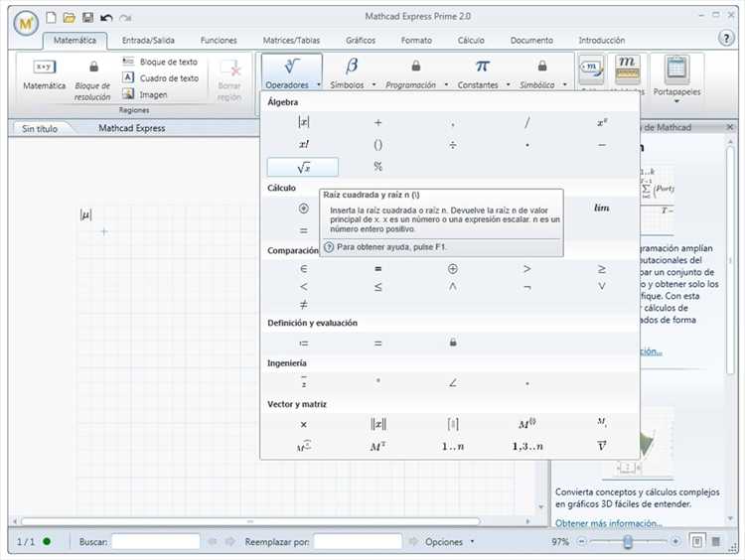Image resolution: width=745 pixels, height=560 pixels.
Task: Click the Reemplazar por input field
Action: coord(359,541)
